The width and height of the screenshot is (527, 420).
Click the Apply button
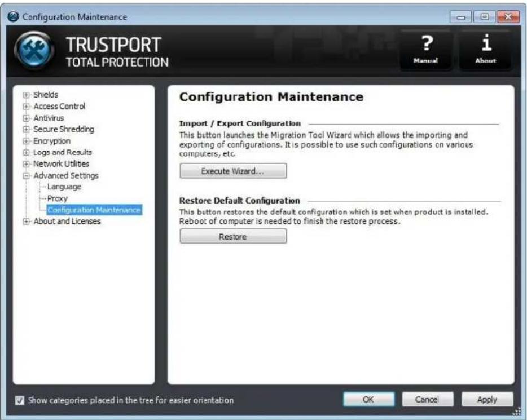click(x=488, y=399)
